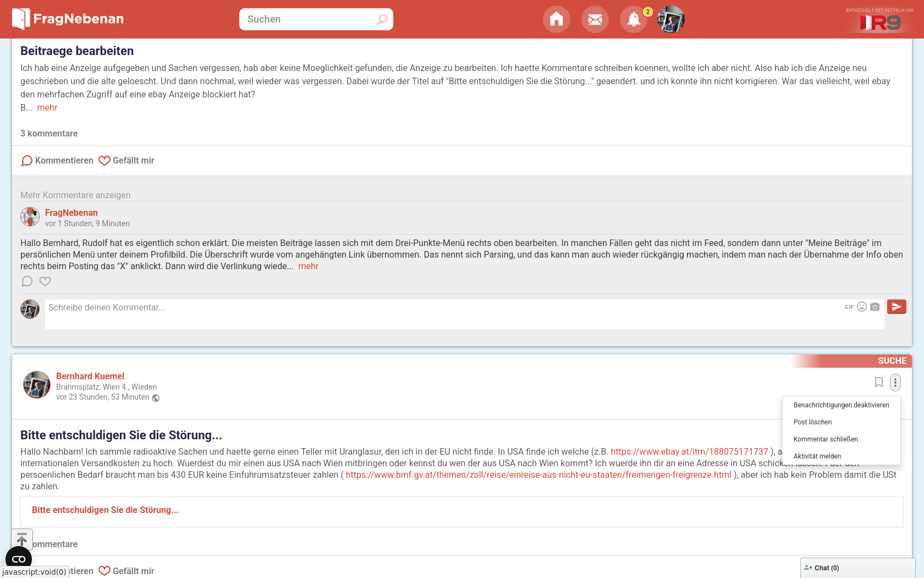Image resolution: width=924 pixels, height=578 pixels.
Task: Click the GIF icon in comment box
Action: (849, 307)
